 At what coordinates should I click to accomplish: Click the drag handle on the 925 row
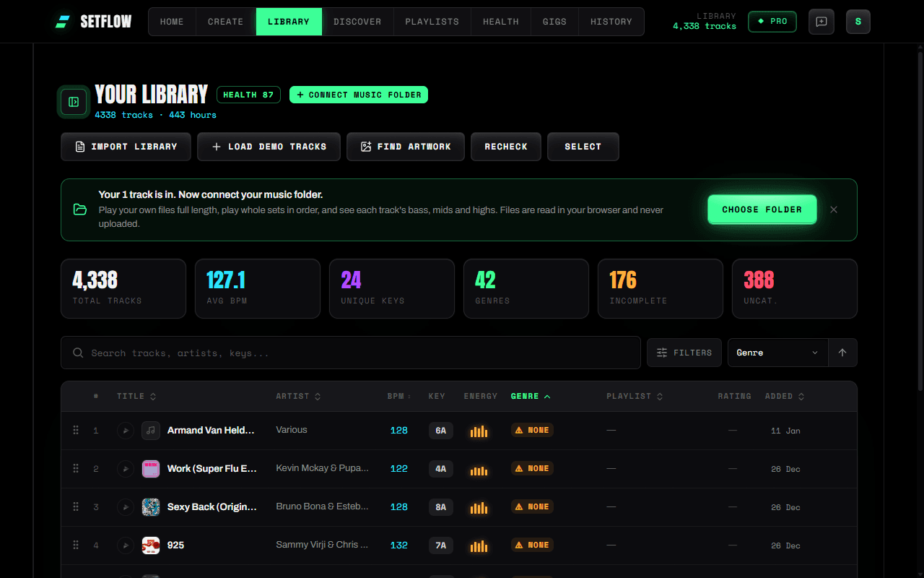(x=76, y=545)
